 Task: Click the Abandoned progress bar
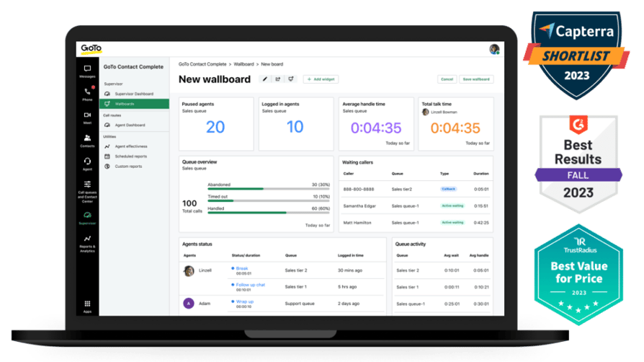(269, 189)
